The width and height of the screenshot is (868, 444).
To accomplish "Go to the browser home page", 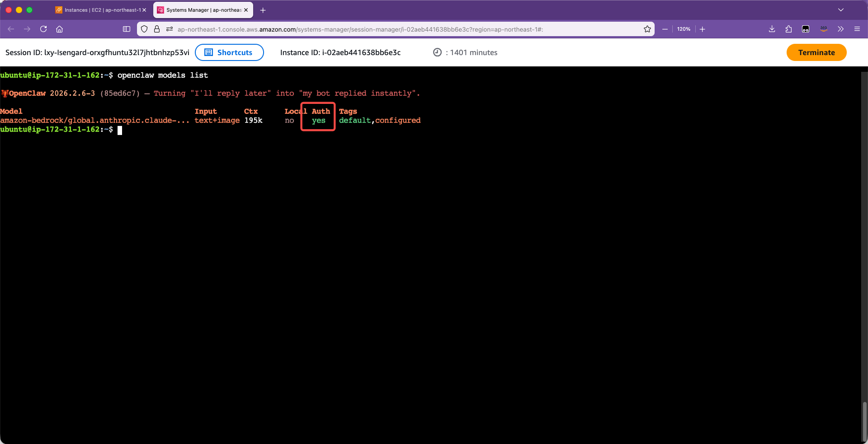I will pyautogui.click(x=59, y=29).
